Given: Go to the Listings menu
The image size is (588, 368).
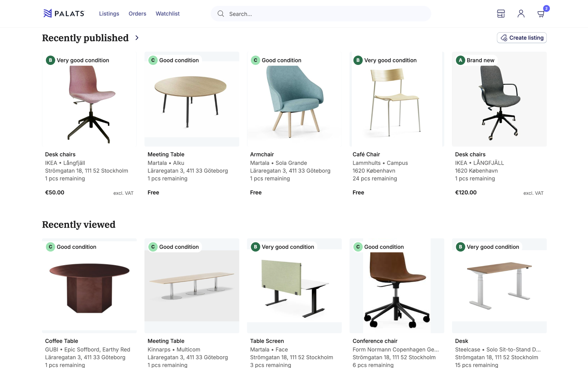Looking at the screenshot, I should click(109, 14).
